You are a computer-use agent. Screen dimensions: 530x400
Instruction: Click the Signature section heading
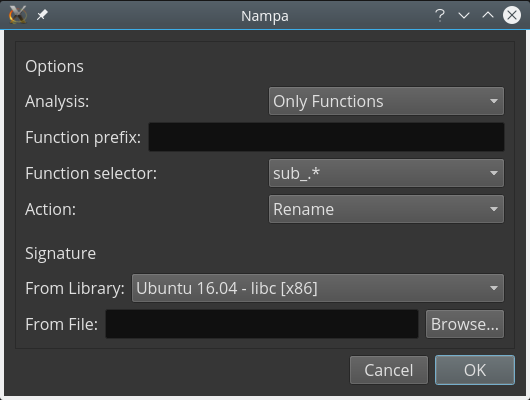[61, 253]
